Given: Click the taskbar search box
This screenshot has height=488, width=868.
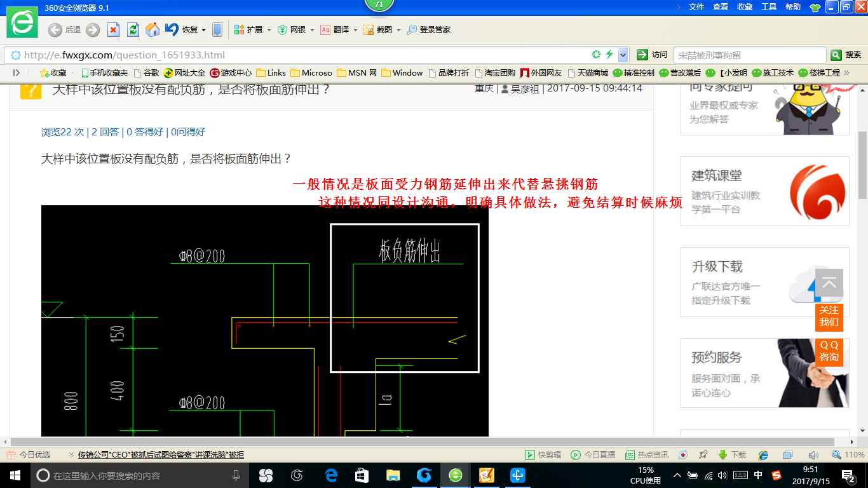Looking at the screenshot, I should [140, 475].
